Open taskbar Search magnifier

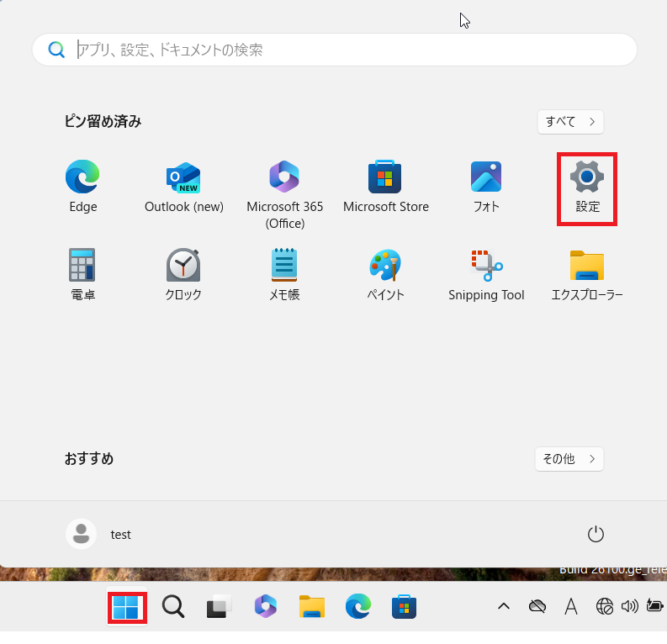(x=173, y=607)
